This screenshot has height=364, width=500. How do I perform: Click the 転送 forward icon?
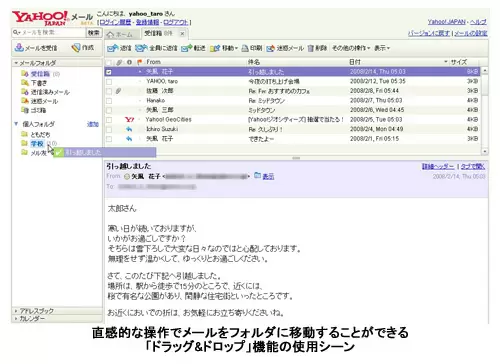coord(186,49)
